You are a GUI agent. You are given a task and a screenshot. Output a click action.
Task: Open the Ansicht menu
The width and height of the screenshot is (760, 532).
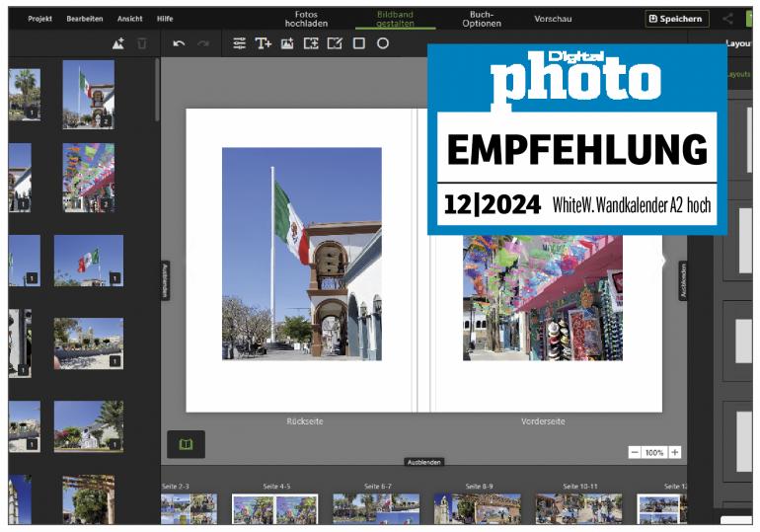click(130, 19)
